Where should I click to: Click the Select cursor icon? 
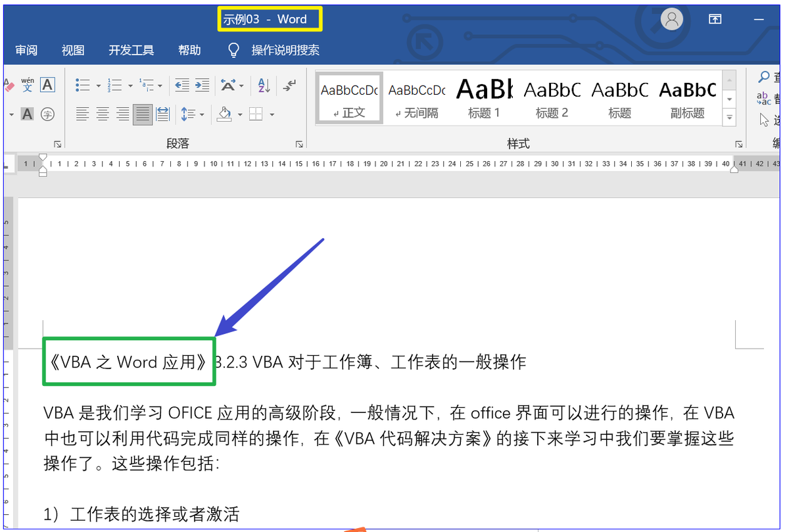(764, 120)
